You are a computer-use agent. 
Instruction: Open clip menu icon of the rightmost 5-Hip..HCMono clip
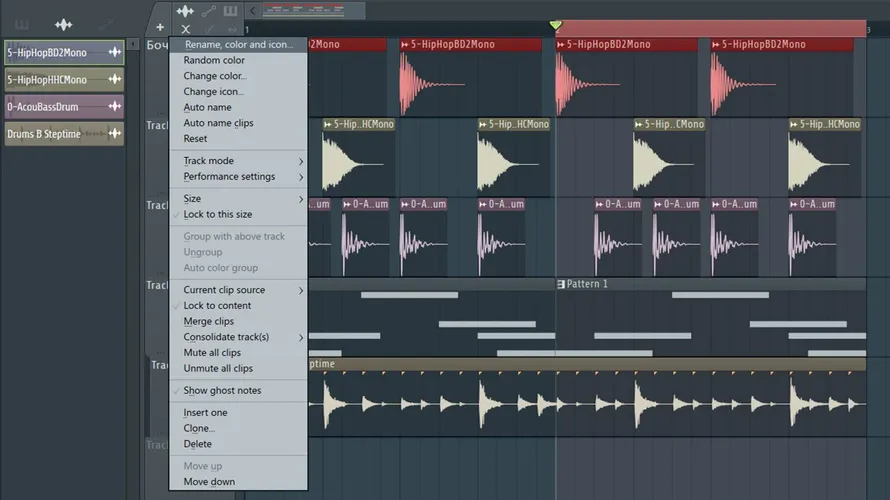pyautogui.click(x=794, y=124)
